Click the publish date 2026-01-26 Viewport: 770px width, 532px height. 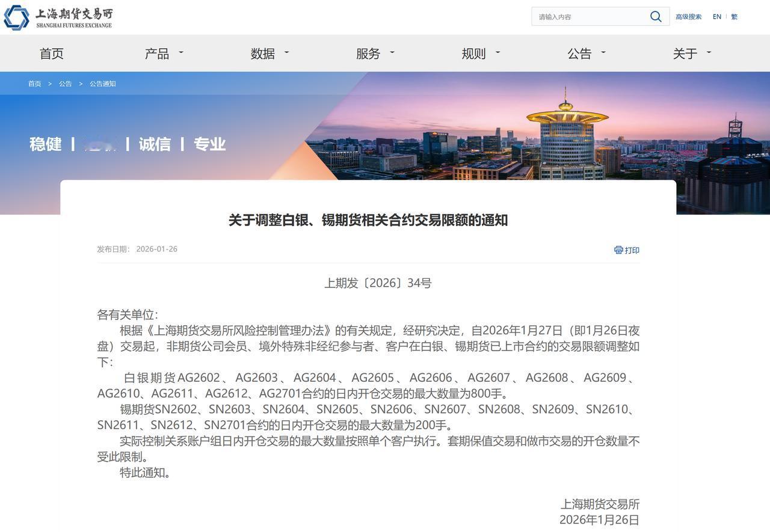click(x=157, y=249)
